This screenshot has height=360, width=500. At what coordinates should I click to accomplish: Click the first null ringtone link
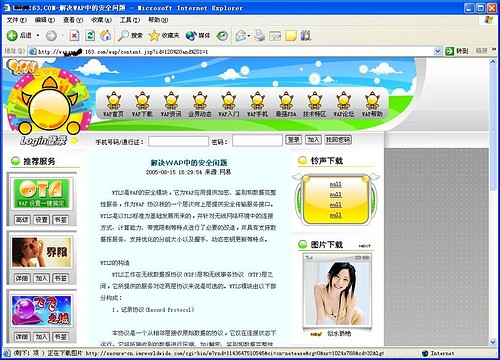pyautogui.click(x=336, y=184)
